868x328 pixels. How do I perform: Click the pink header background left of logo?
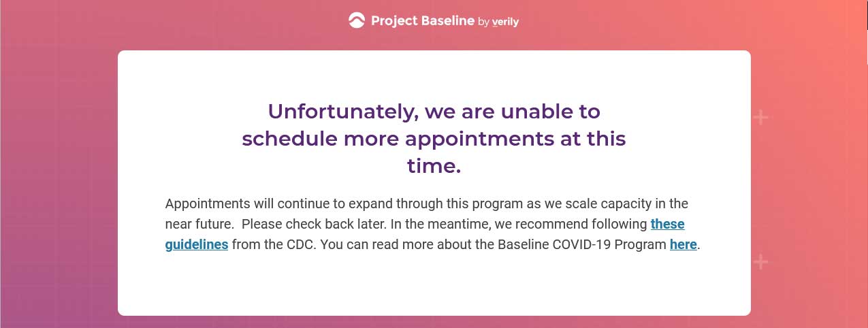pyautogui.click(x=170, y=22)
